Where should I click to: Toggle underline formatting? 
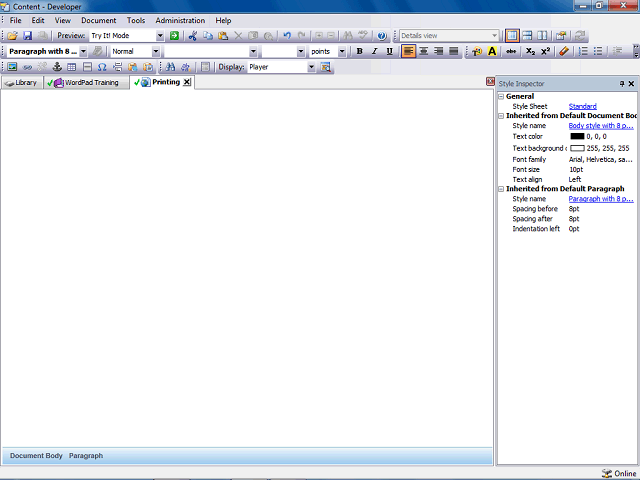click(x=389, y=51)
